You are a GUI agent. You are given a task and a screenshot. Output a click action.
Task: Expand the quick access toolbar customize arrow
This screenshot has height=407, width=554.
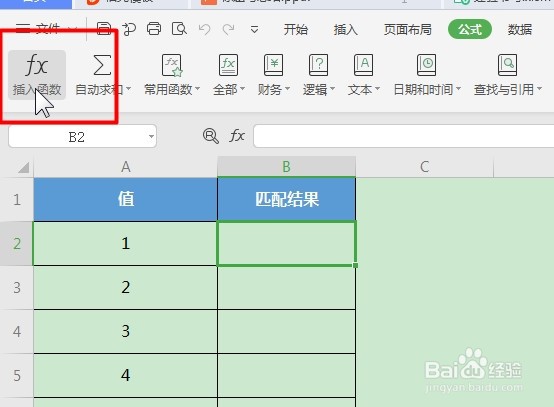pos(254,29)
